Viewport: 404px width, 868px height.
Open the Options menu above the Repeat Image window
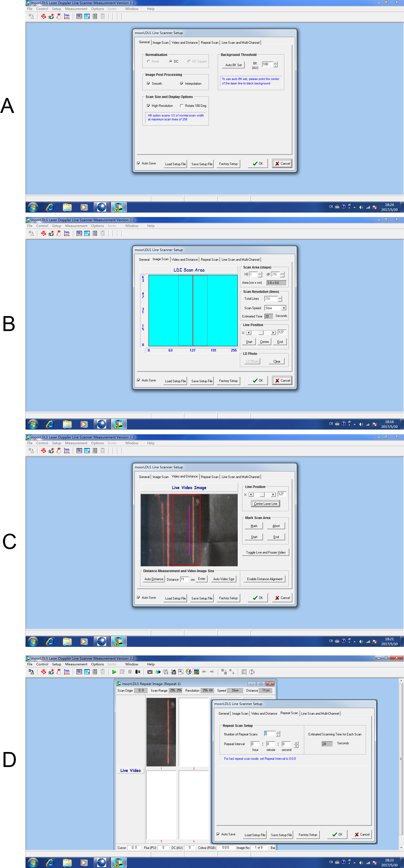click(x=98, y=664)
